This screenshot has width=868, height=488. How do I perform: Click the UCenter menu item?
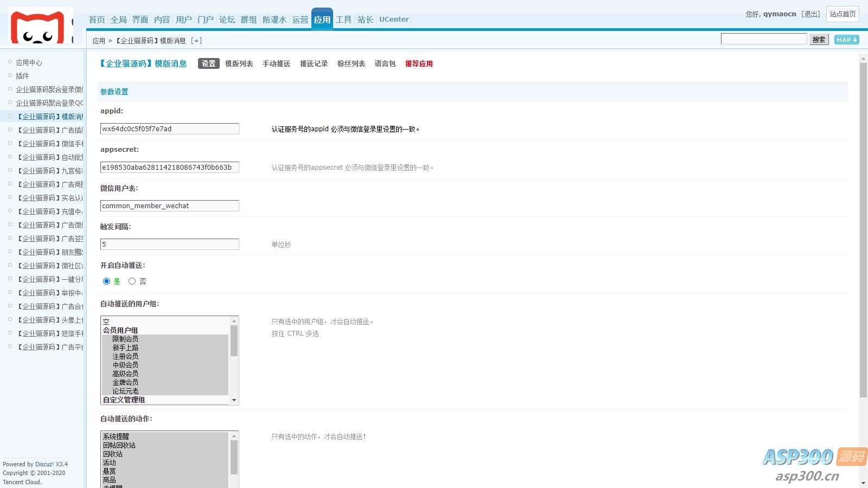pos(394,20)
